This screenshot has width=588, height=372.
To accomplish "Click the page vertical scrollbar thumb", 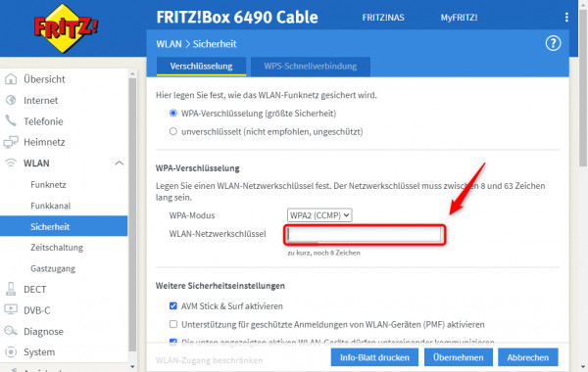I will [x=583, y=88].
